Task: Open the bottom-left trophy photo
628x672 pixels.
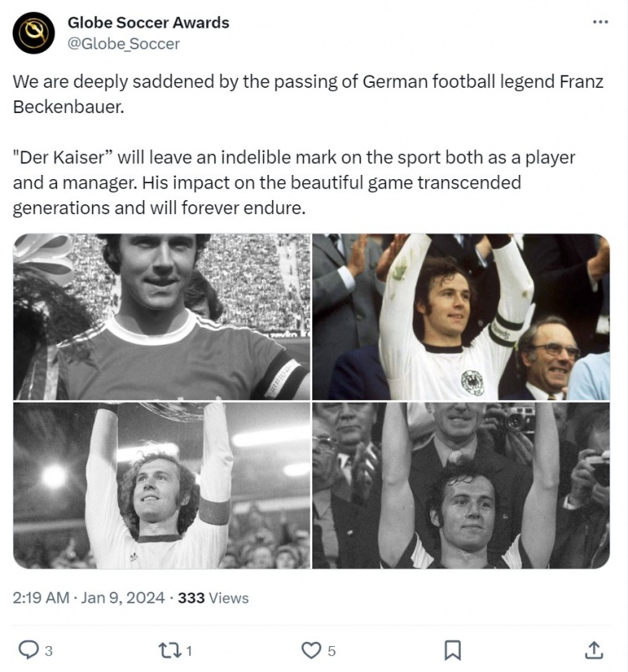Action: tap(162, 485)
